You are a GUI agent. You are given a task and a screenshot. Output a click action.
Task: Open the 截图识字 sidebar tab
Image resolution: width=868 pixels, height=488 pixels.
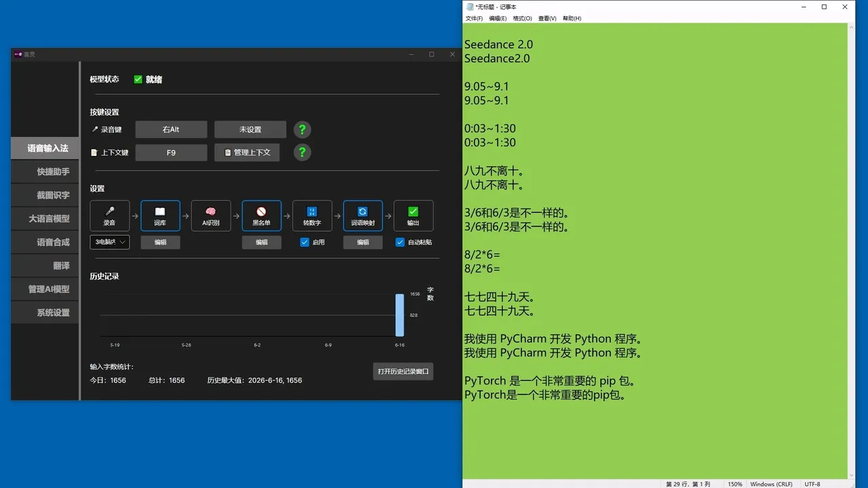(45, 195)
